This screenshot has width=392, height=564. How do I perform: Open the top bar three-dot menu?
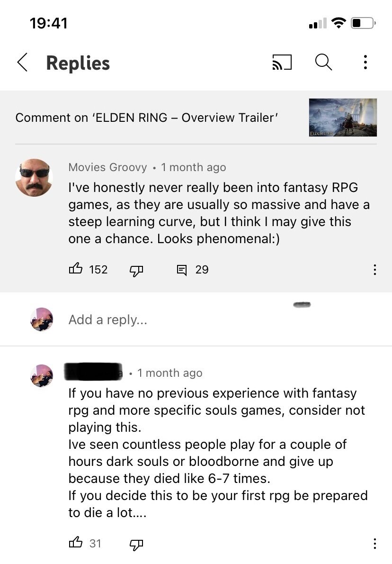point(365,62)
